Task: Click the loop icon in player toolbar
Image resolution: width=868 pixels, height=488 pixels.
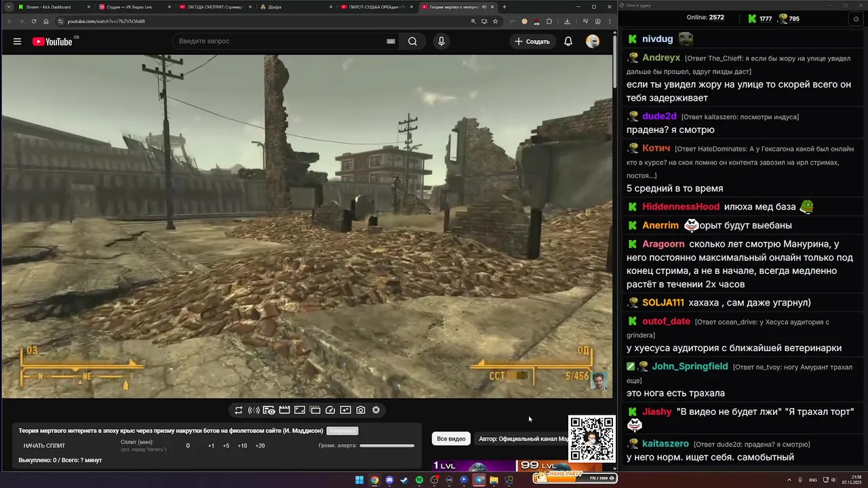Action: pos(239,410)
